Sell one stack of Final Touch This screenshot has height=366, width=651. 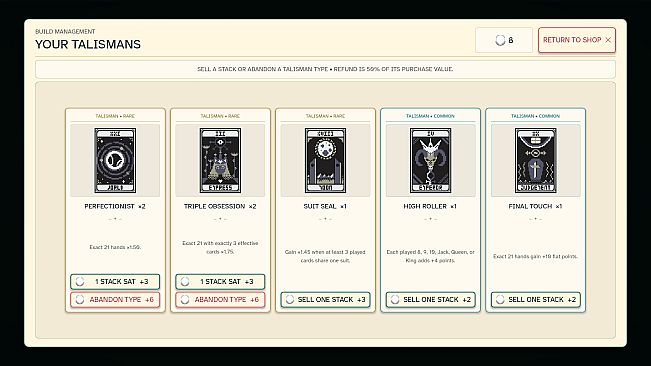point(536,299)
